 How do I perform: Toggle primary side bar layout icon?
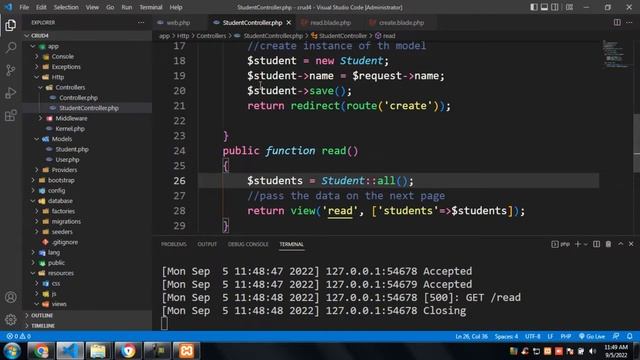(533, 7)
